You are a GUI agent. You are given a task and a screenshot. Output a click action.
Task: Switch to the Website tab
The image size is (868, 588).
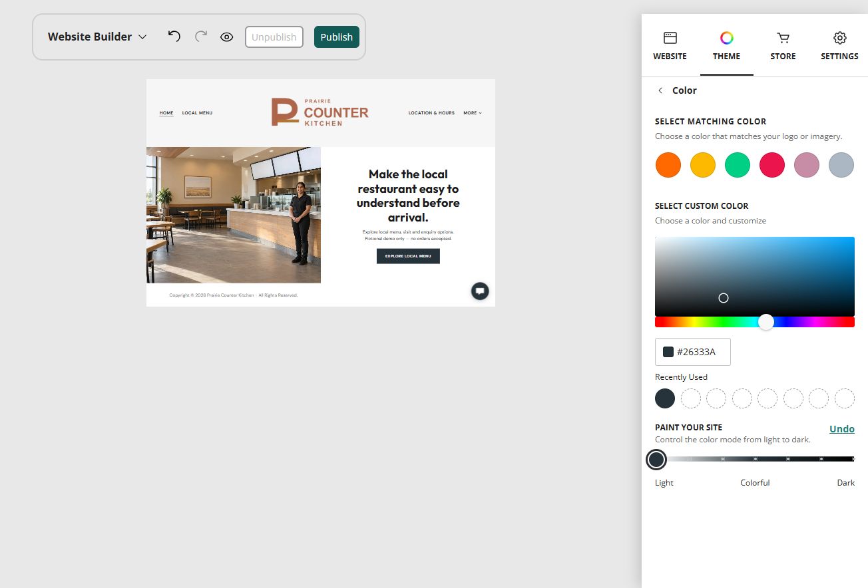[x=670, y=45]
